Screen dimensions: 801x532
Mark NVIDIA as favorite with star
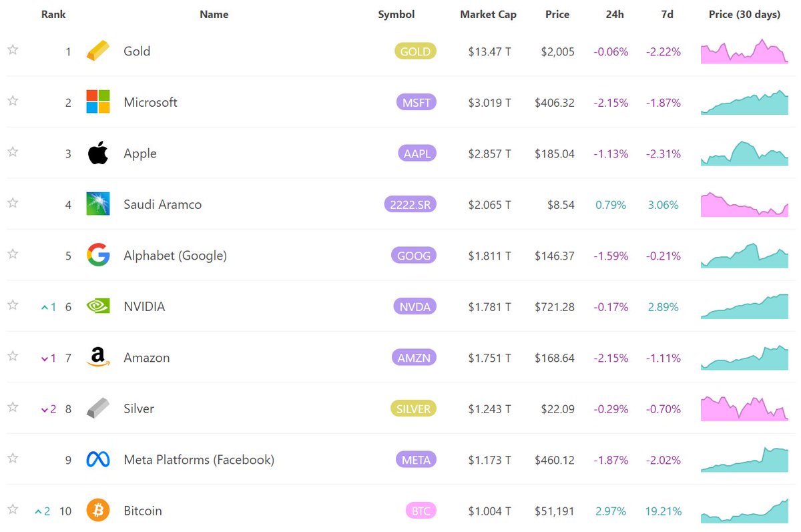tap(13, 305)
